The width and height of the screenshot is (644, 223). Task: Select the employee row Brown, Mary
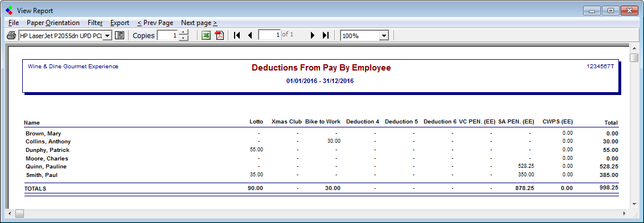(321, 134)
